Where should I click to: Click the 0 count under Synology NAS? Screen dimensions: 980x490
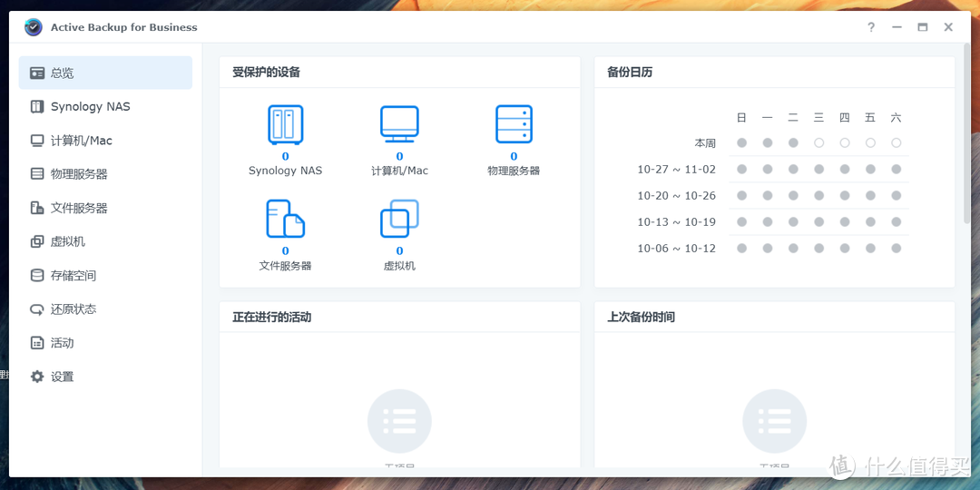tap(286, 156)
